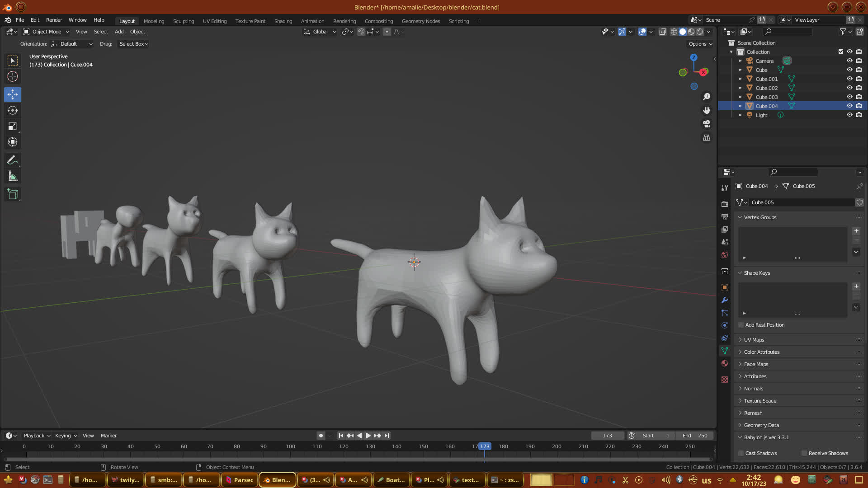Switch to the Sculpting workspace tab
This screenshot has height=488, width=868.
[x=183, y=21]
